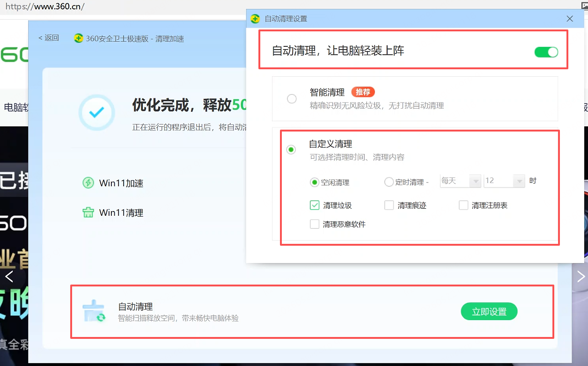Click the 自动清理，让电脑轻装上阵 heading
588x366 pixels.
coord(338,51)
